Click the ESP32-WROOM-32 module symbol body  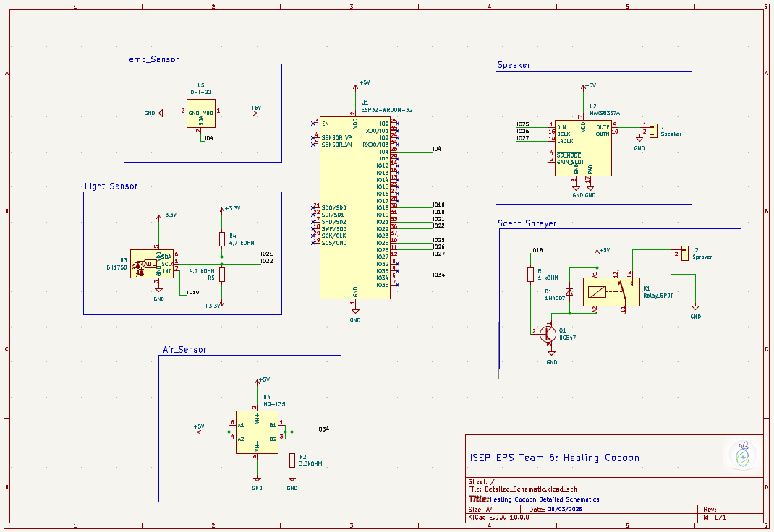354,210
